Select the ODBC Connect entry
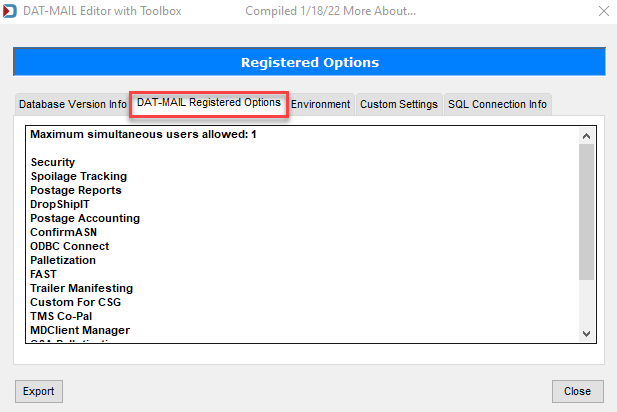 tap(70, 246)
